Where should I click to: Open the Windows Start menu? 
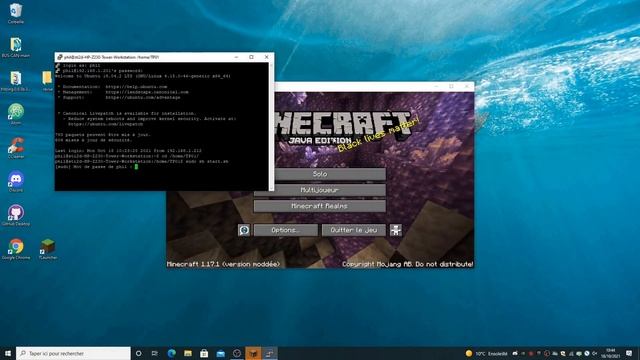pos(8,353)
